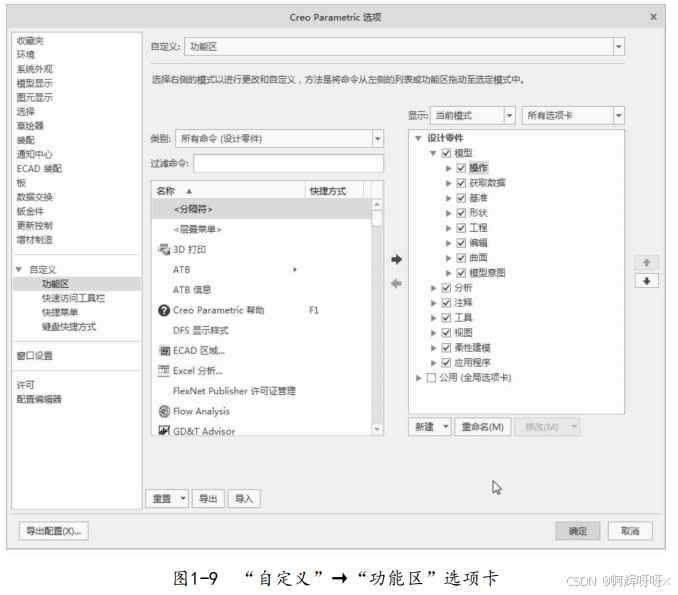Select 收藏夹 in the sidebar

(x=30, y=41)
